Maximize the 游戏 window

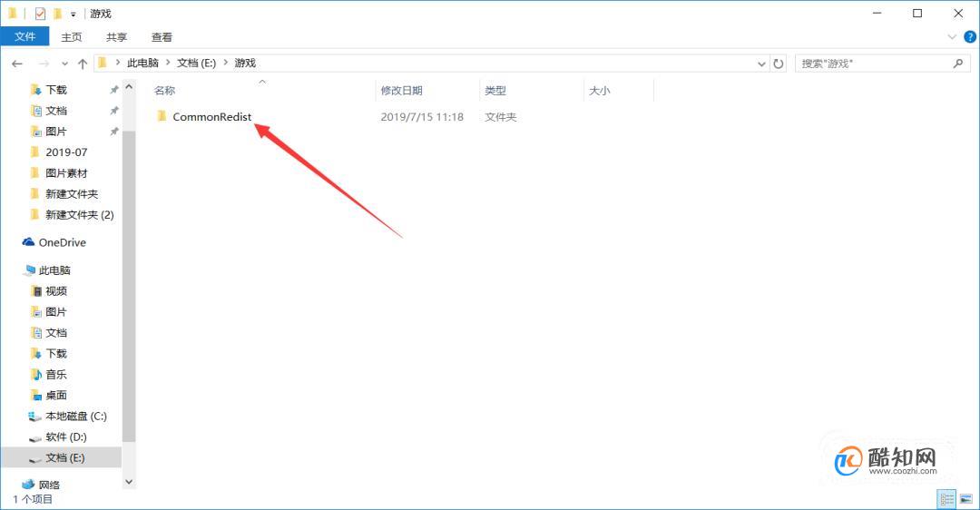point(916,13)
